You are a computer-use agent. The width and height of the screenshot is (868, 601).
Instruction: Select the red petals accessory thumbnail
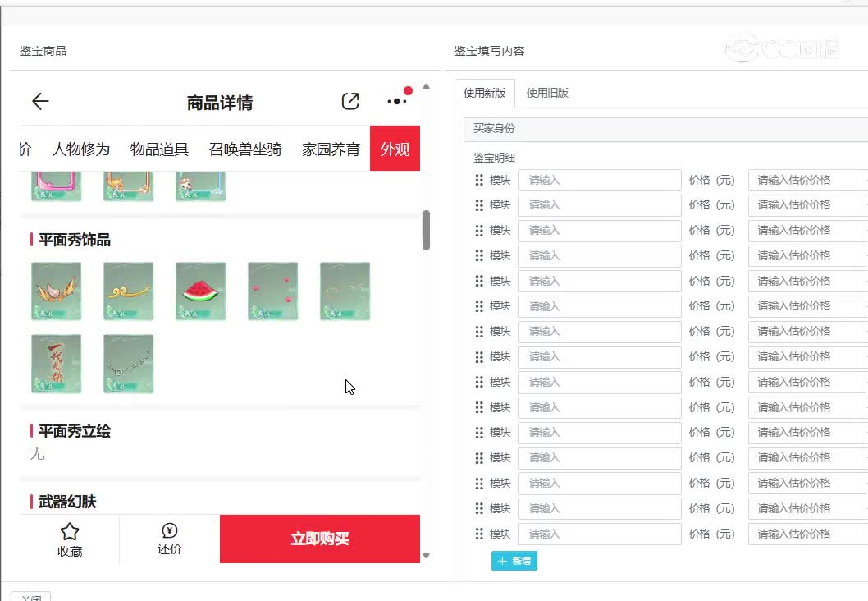(x=273, y=291)
